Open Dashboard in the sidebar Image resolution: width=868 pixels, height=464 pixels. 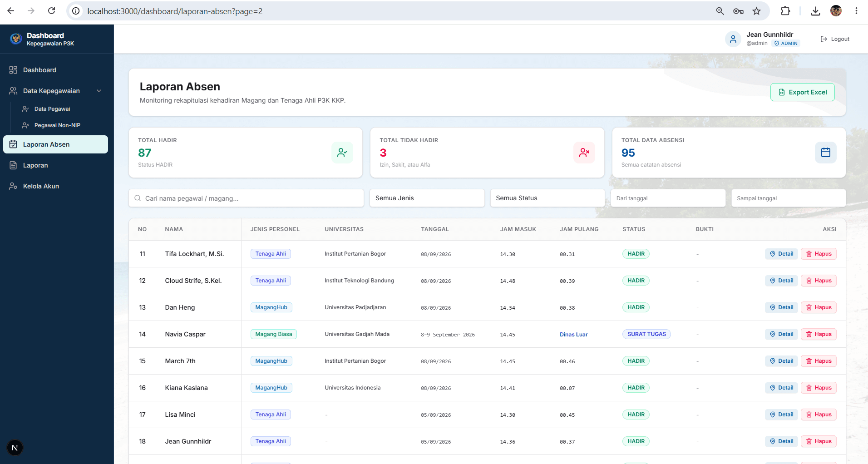[55, 70]
